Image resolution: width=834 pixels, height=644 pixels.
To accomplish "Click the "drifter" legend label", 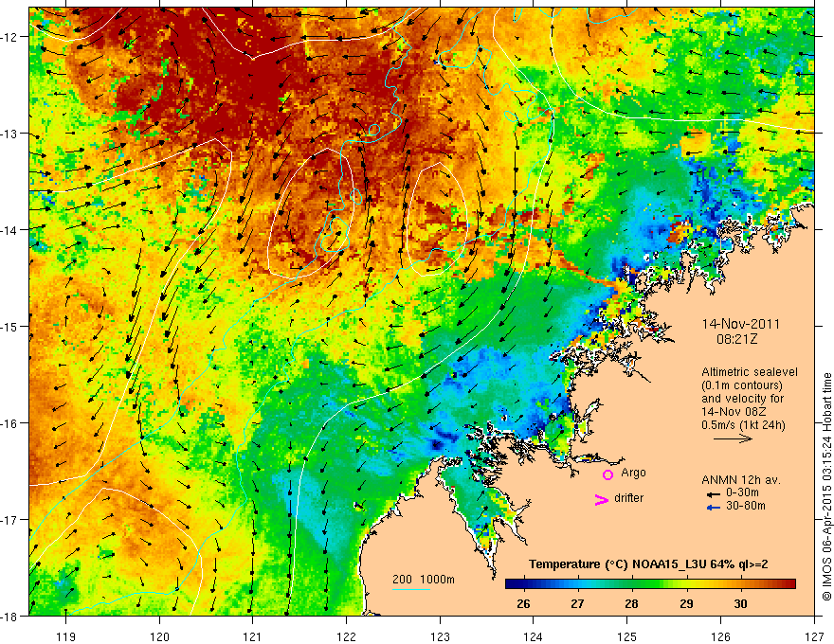I will pos(628,498).
